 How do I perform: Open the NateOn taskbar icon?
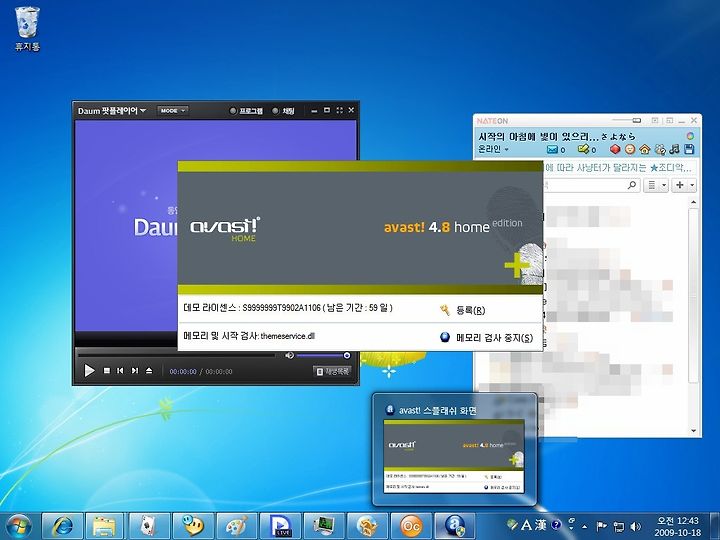click(x=367, y=526)
